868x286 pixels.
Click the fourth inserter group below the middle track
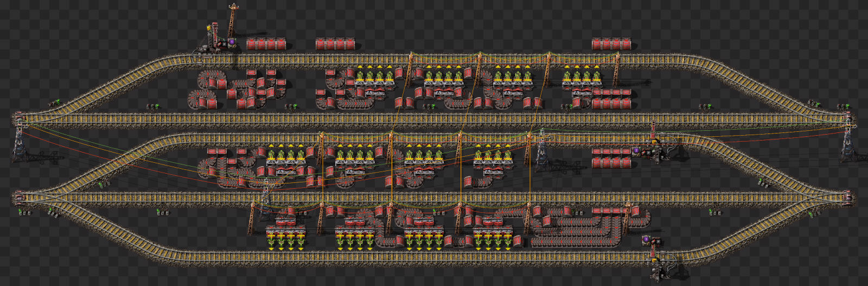493,156
